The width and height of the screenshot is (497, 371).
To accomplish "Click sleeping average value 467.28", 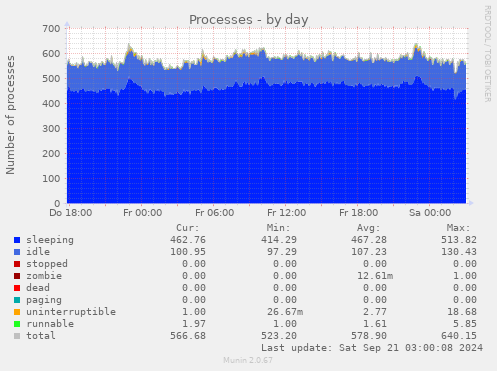I will (369, 240).
